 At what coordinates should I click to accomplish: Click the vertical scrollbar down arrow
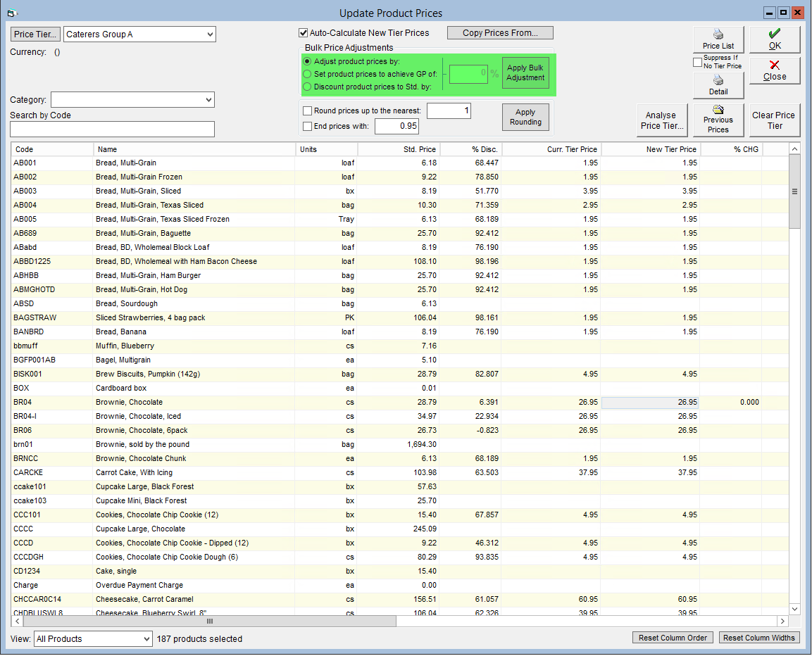(794, 609)
